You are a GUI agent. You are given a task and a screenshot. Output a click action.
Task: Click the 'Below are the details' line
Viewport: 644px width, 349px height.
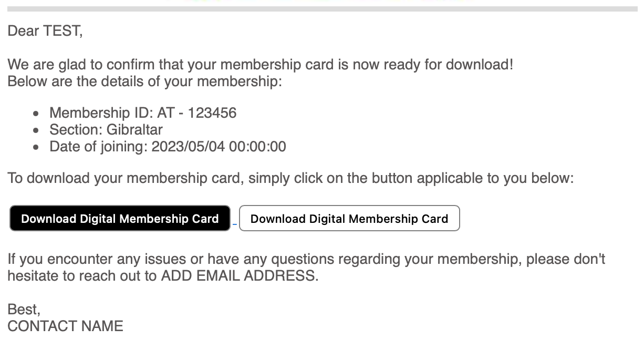tap(144, 82)
